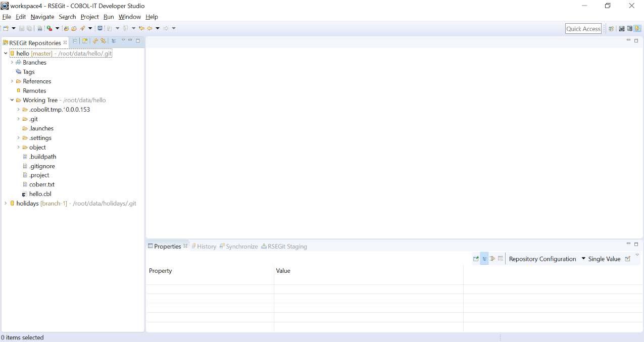Open the Repository Configuration dropdown

coord(583,259)
